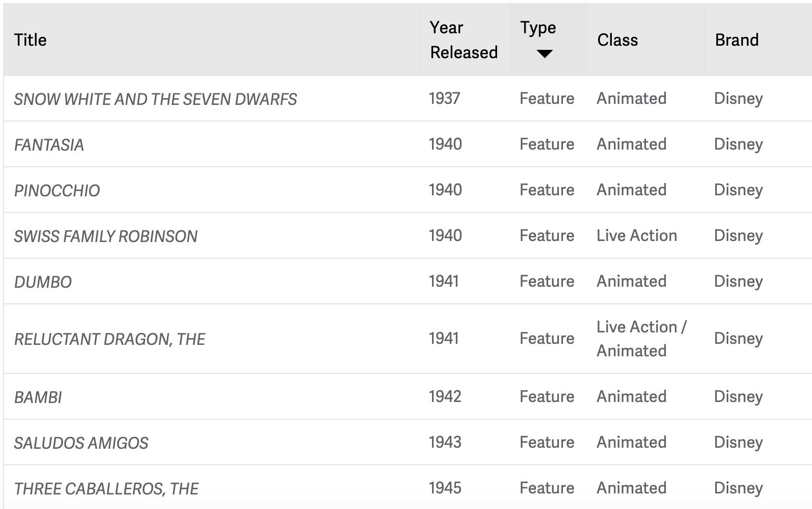Click the 1945 year cell
The height and width of the screenshot is (509, 812).
pyautogui.click(x=445, y=488)
